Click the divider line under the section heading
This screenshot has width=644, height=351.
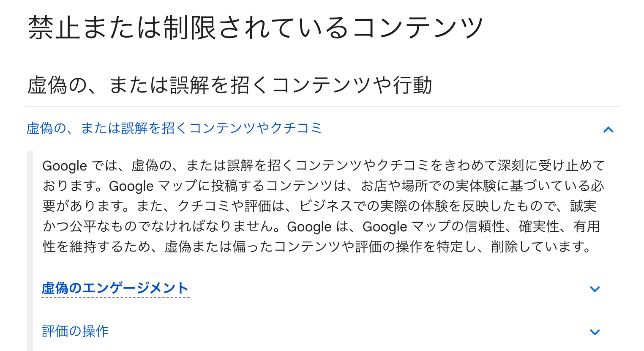tap(322, 106)
